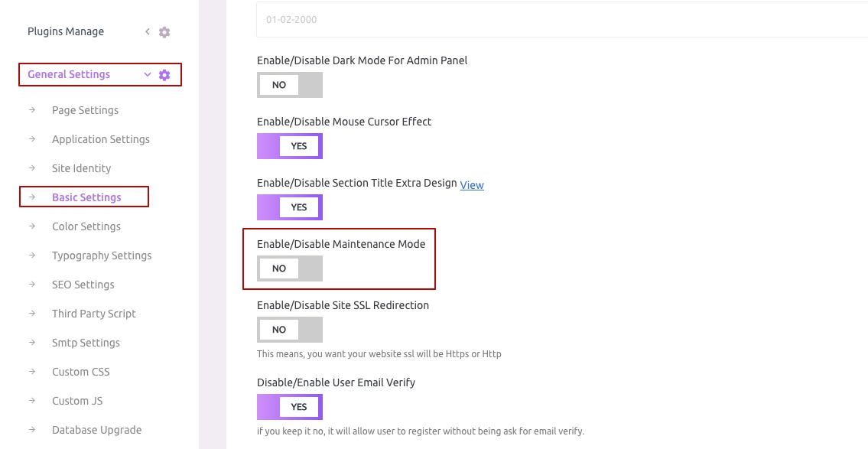Screen dimensions: 868x449
Task: Click the arrow icon before Page Settings
Action: tap(32, 109)
